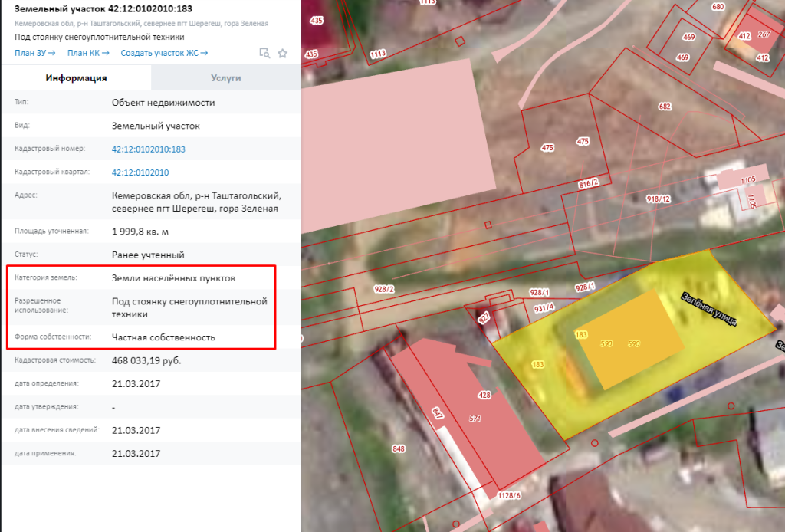This screenshot has height=532, width=785.
Task: Switch to the Услуги tab
Action: click(x=226, y=78)
